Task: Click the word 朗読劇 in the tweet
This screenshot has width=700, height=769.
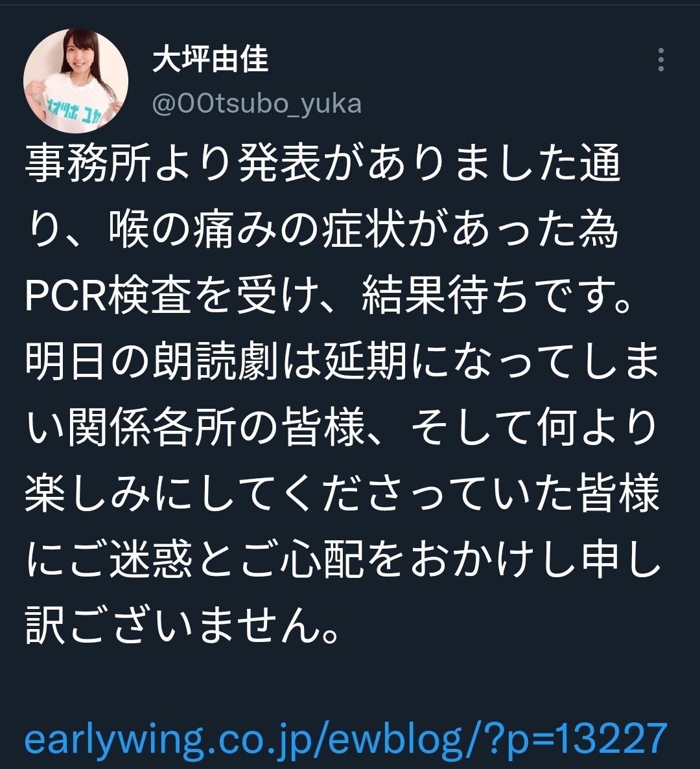Action: (x=216, y=363)
